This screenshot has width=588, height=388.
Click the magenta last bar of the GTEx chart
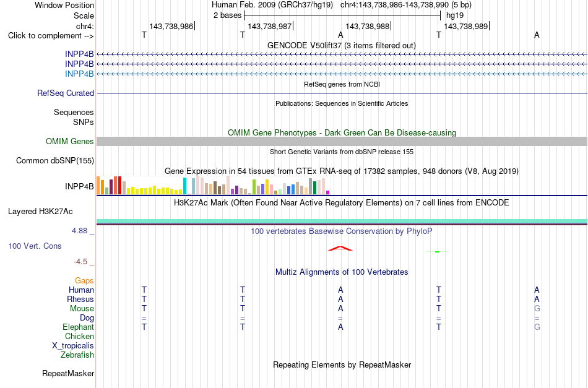click(x=328, y=192)
